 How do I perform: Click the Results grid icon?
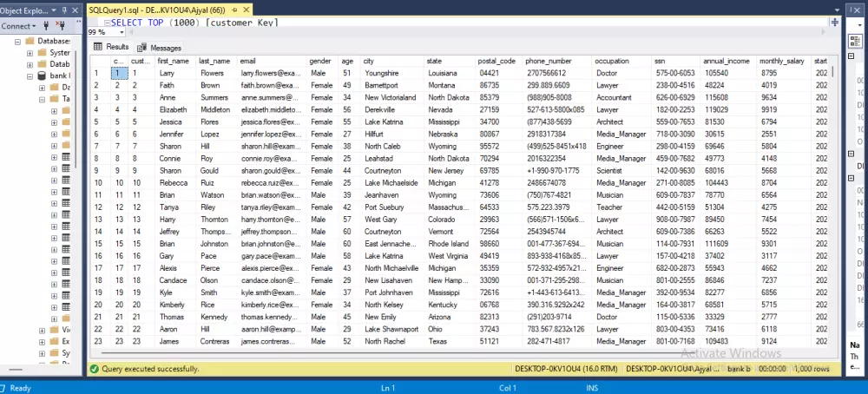pos(98,47)
